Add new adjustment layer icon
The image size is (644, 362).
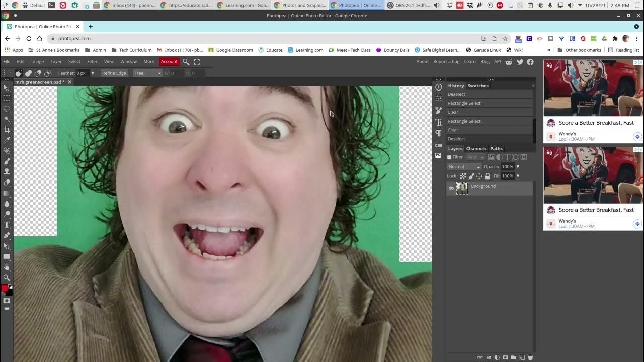click(497, 357)
